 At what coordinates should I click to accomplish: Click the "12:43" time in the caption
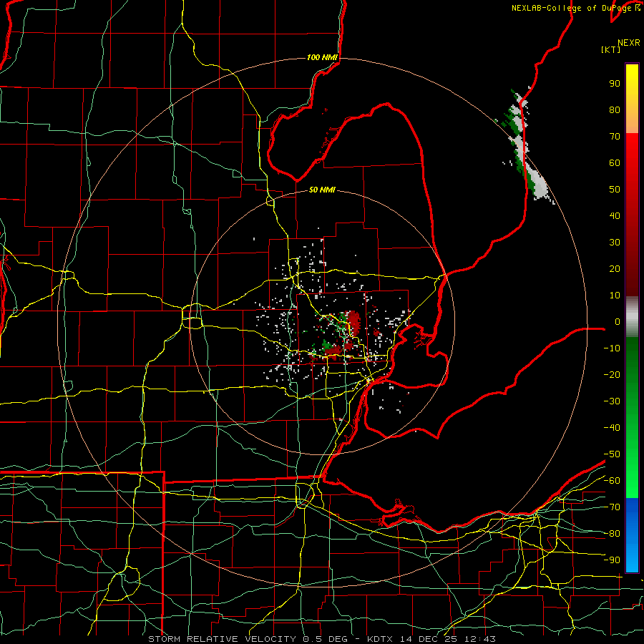click(480, 639)
